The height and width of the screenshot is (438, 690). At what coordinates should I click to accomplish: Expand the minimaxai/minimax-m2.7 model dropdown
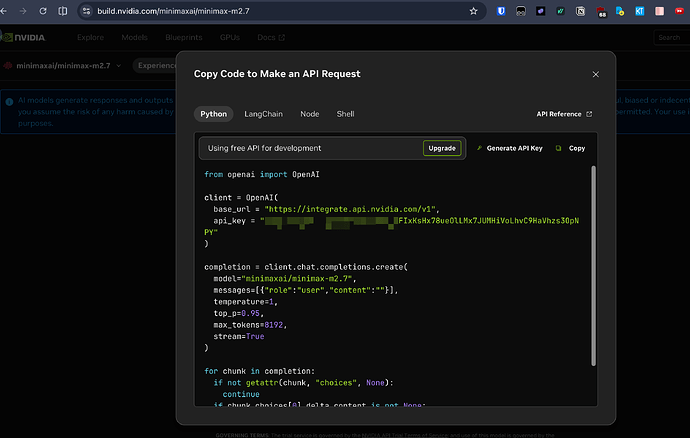coord(62,66)
